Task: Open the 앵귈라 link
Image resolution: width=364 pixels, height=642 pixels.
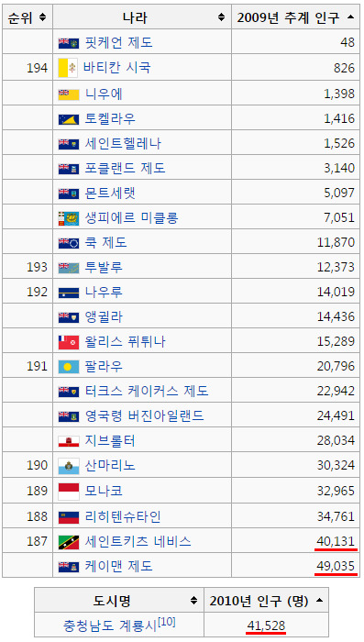Action: click(x=104, y=317)
